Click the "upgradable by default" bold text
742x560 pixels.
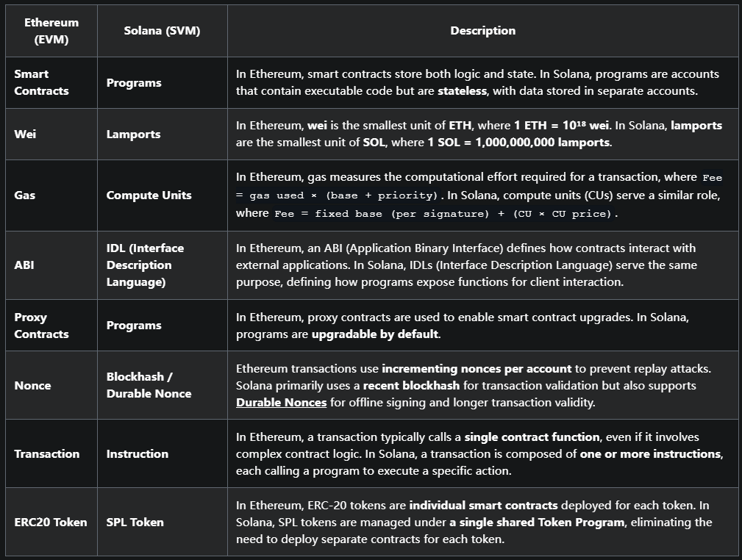click(x=375, y=334)
